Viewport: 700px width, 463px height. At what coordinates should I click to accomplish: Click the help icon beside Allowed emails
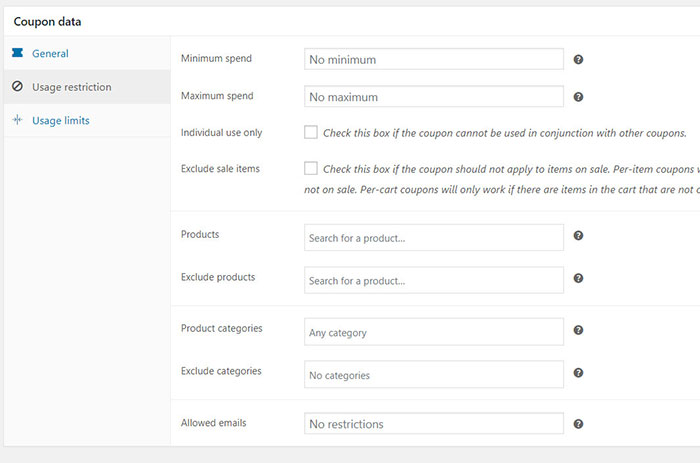(578, 424)
